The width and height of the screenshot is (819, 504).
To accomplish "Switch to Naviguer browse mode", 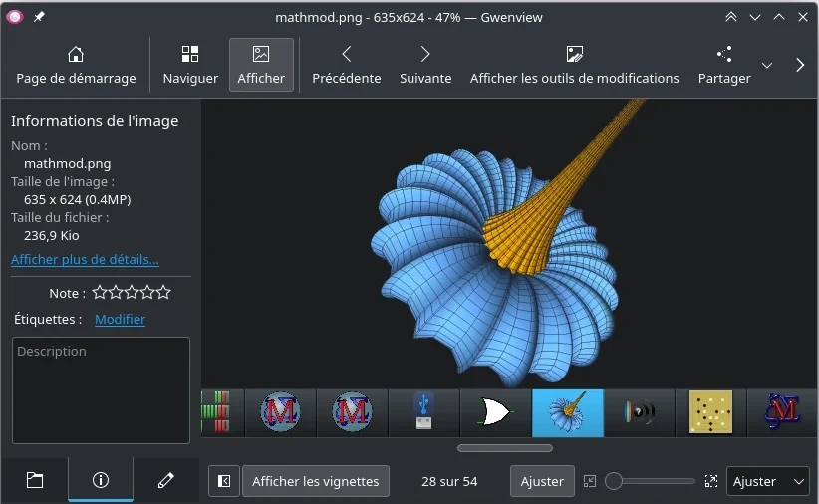I will (x=190, y=65).
